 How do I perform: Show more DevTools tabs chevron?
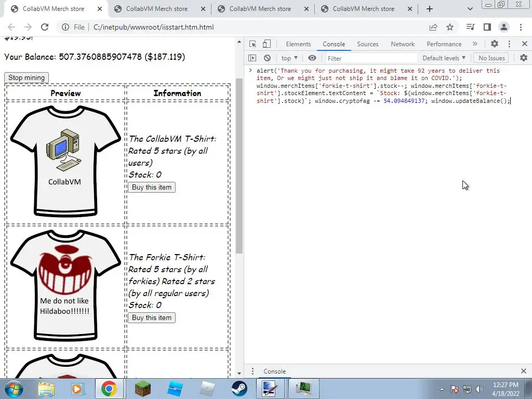(475, 44)
